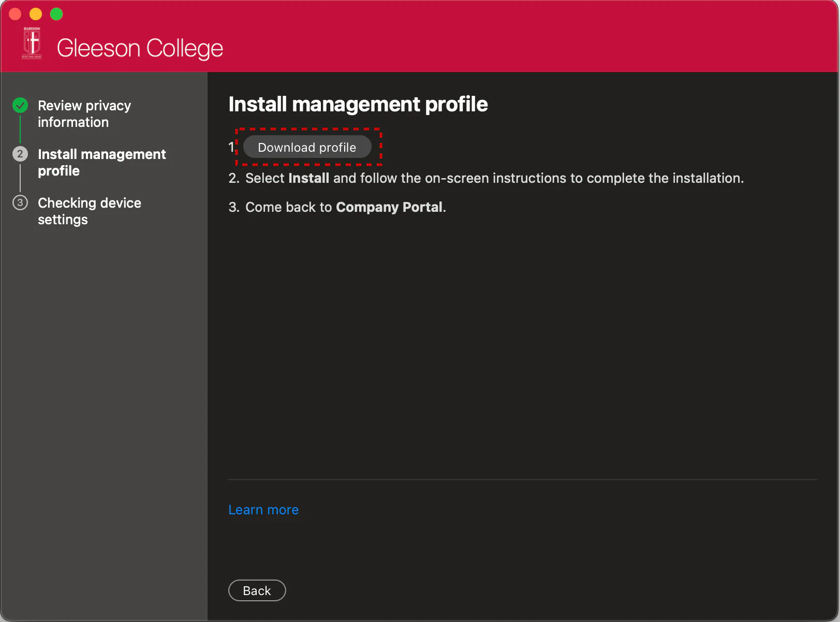
Task: Select Review privacy information step
Action: (84, 113)
